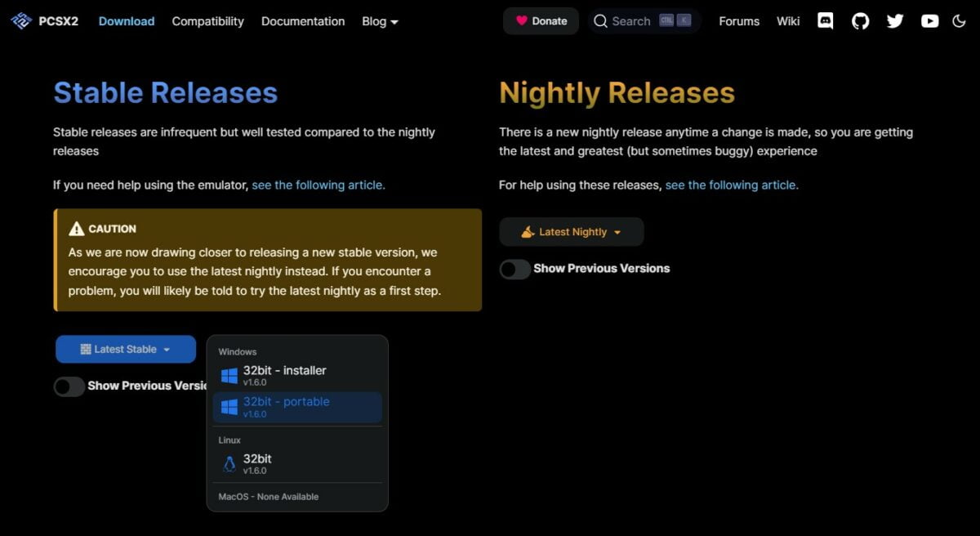Open Nightly 'see the following article' link
Image resolution: width=980 pixels, height=536 pixels.
(x=732, y=185)
